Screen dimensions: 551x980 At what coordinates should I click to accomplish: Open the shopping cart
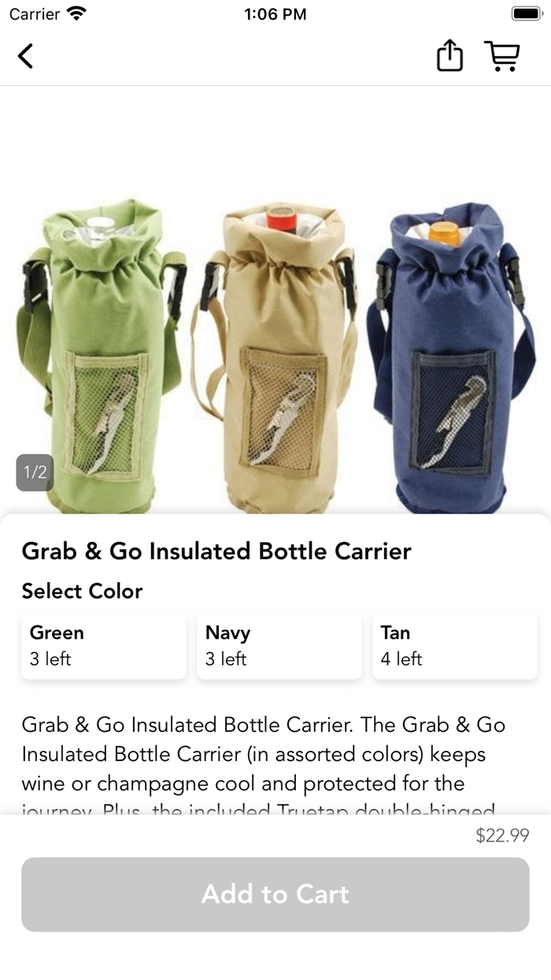click(502, 56)
